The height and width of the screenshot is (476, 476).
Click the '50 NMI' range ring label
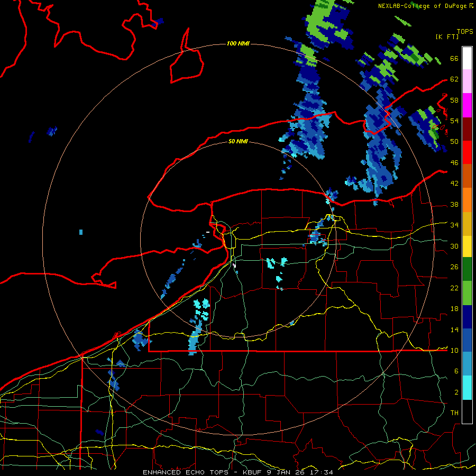(x=238, y=141)
